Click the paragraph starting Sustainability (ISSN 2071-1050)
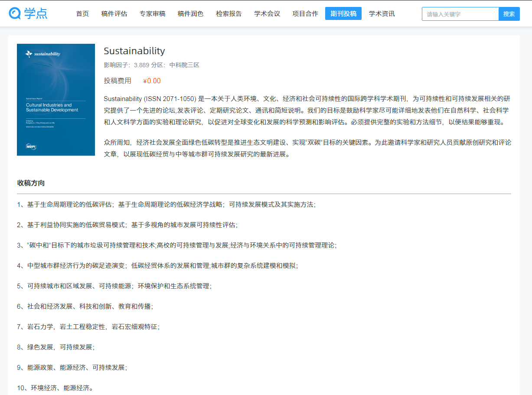532x395 pixels. 307,110
